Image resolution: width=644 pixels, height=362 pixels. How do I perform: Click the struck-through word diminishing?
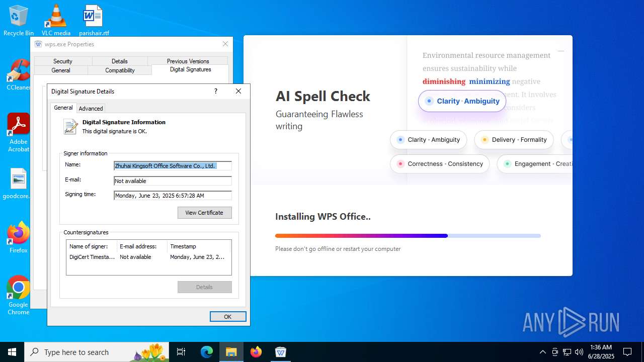click(444, 81)
